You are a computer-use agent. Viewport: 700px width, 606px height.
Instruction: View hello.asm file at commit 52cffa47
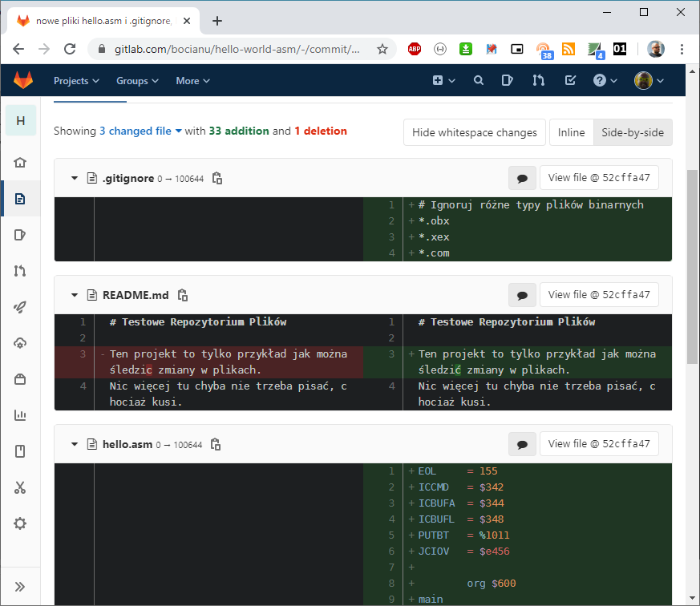pyautogui.click(x=599, y=443)
